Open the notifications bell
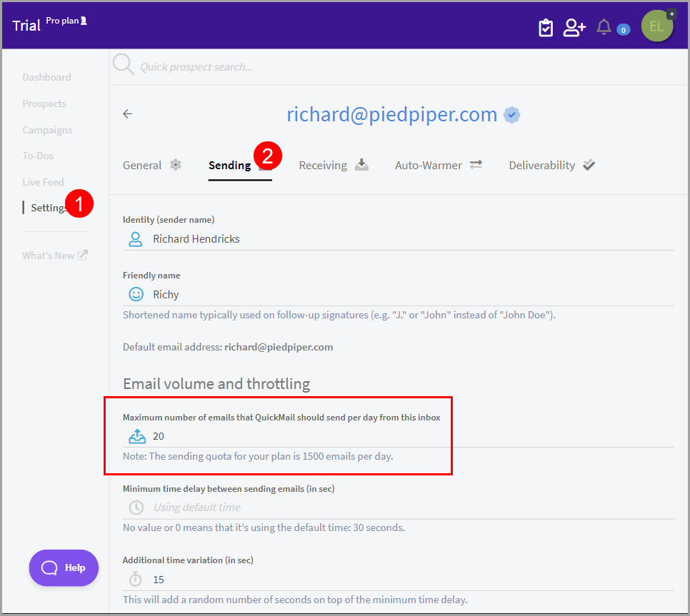Viewport: 690px width, 616px height. coord(604,27)
